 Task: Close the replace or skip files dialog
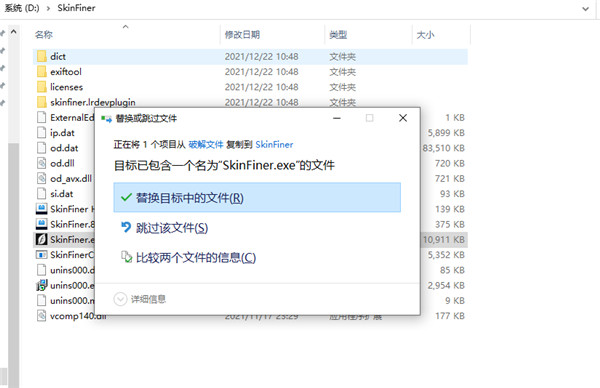coord(403,118)
